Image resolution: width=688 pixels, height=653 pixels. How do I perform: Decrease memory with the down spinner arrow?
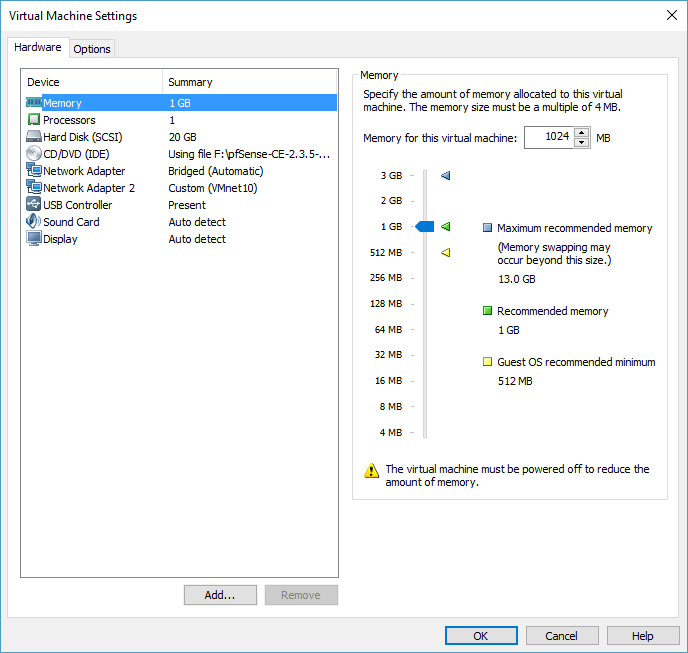(582, 143)
